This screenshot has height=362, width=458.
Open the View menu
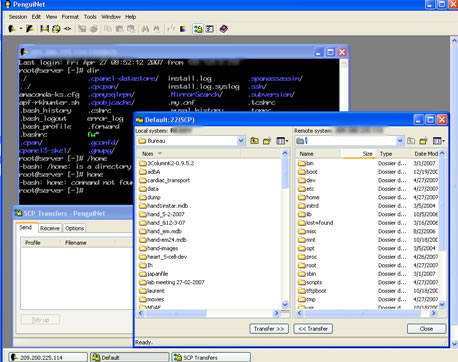pos(51,17)
